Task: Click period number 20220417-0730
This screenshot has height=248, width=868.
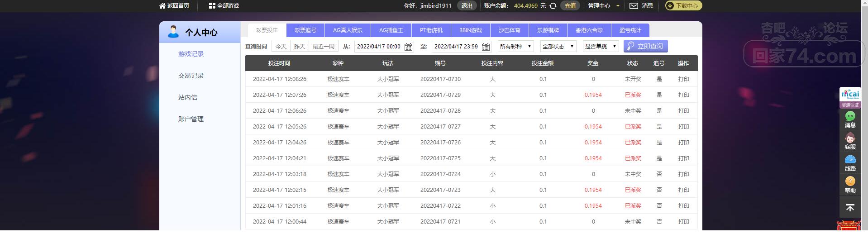Action: (440, 79)
